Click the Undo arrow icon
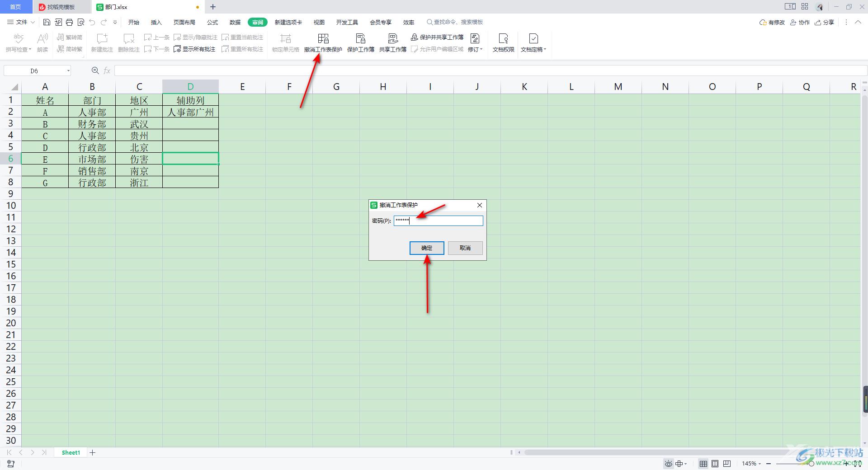The image size is (868, 470). tap(92, 22)
